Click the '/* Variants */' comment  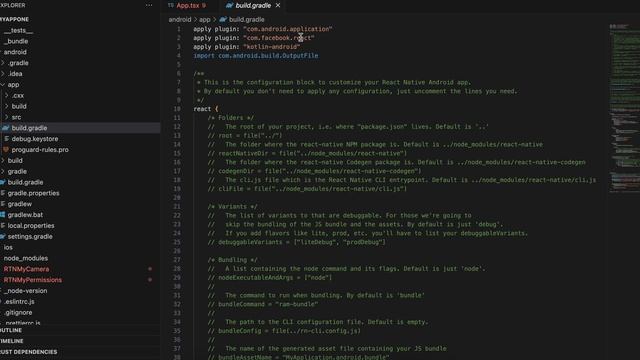[x=233, y=207]
